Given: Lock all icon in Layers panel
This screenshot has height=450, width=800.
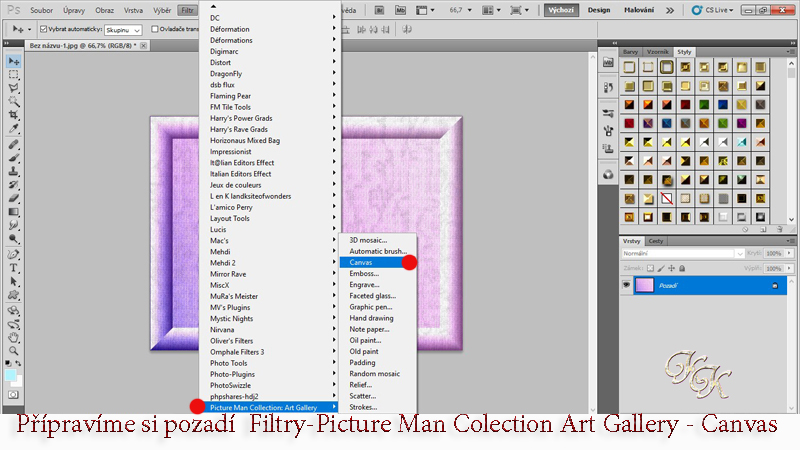Looking at the screenshot, I should click(x=682, y=268).
